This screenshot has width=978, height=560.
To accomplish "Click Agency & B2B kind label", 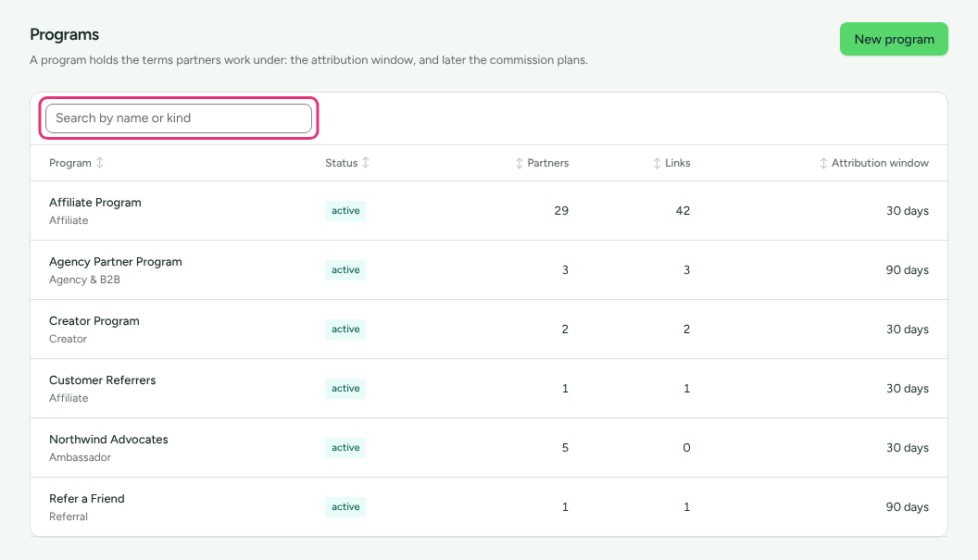I will tap(85, 280).
